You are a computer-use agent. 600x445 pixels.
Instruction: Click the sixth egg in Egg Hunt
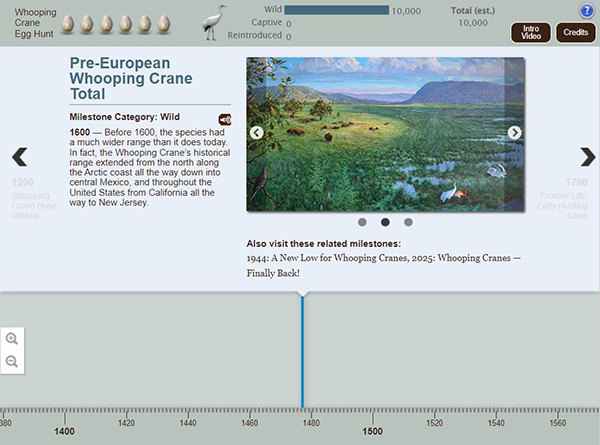[x=164, y=24]
